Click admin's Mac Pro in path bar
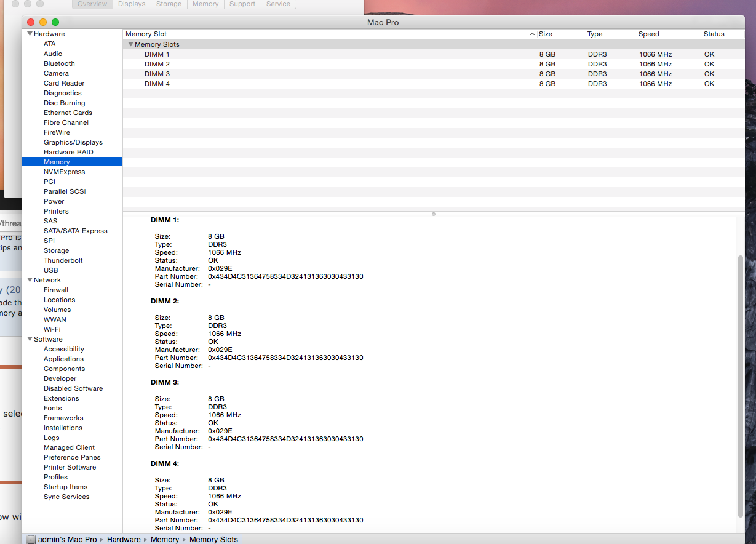Screen dimensions: 756x544 click(67, 539)
